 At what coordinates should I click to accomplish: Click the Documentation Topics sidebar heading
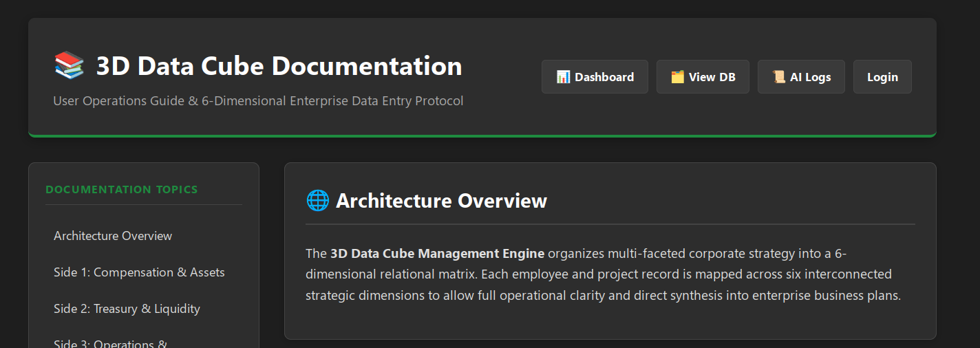click(122, 189)
